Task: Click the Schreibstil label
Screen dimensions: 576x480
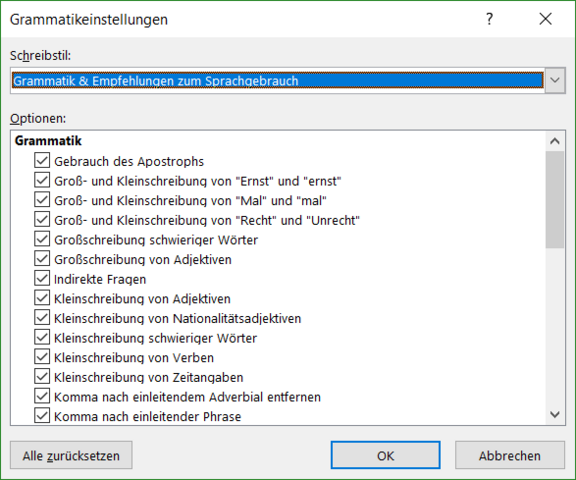Action: tap(40, 56)
